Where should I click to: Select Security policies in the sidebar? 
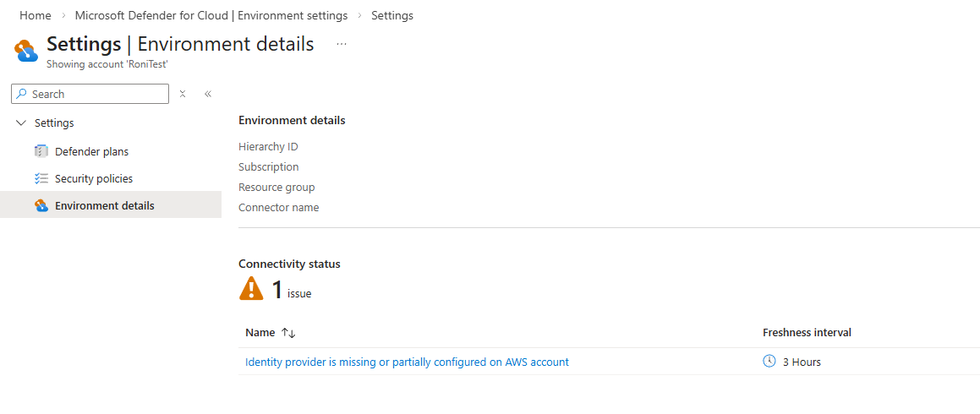[x=94, y=178]
